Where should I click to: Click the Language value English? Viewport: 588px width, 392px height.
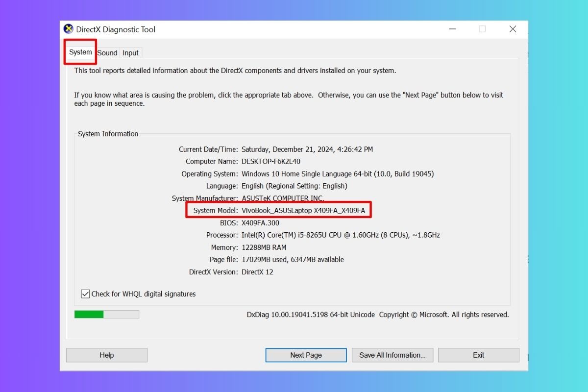pyautogui.click(x=294, y=186)
